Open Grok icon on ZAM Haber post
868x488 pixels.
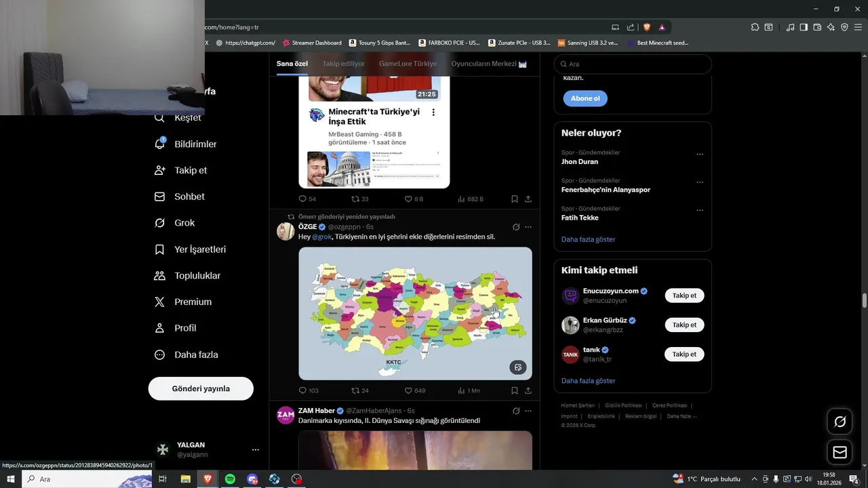pyautogui.click(x=515, y=411)
